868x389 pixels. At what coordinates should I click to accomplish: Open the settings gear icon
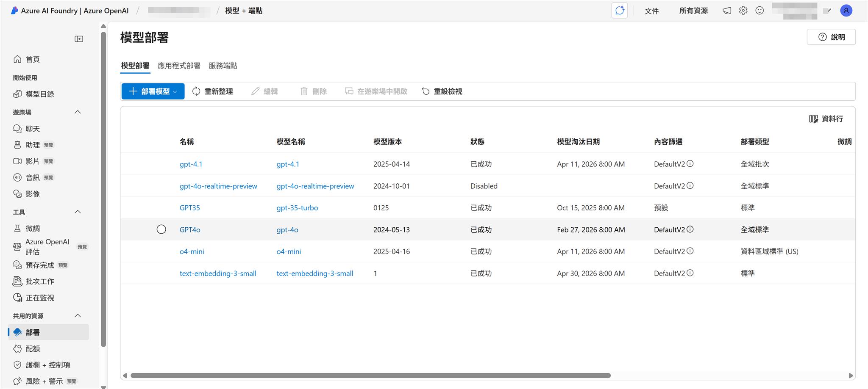[x=743, y=11]
